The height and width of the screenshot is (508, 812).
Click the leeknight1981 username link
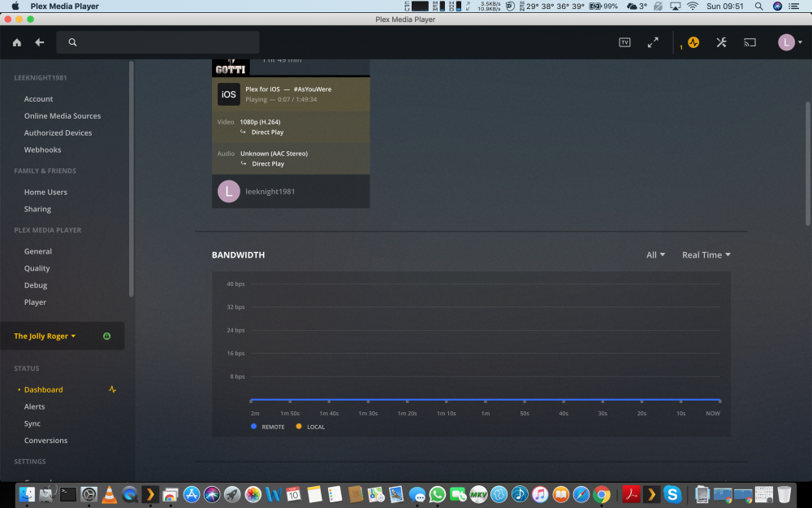(x=270, y=192)
